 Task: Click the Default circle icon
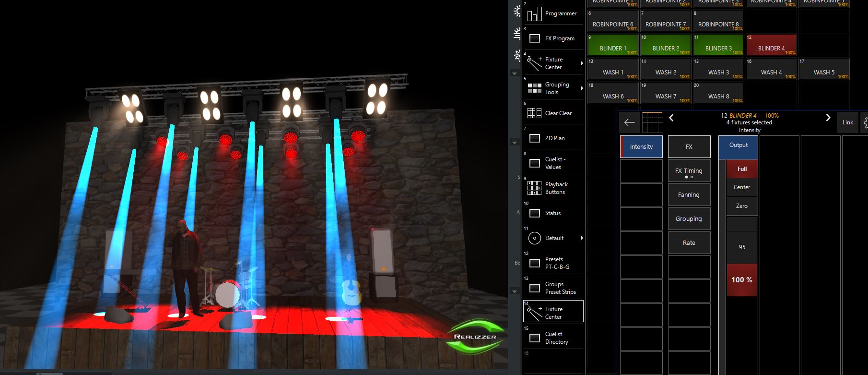coord(534,238)
